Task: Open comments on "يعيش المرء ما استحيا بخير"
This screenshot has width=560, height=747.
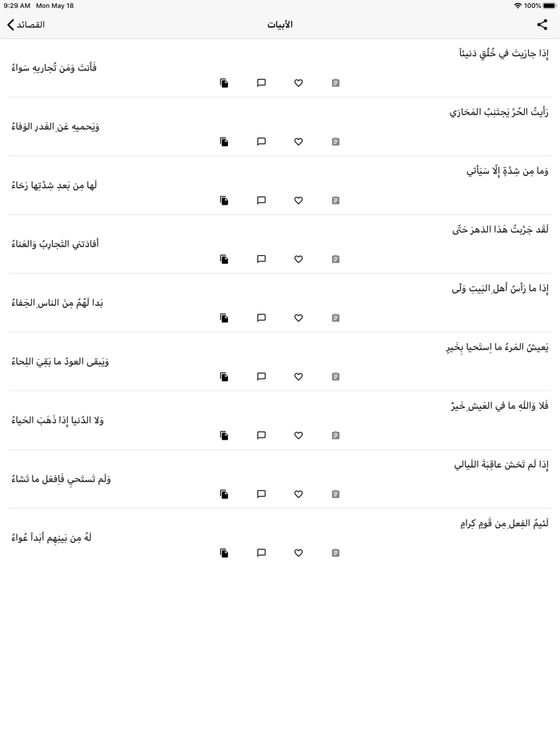Action: click(x=260, y=377)
